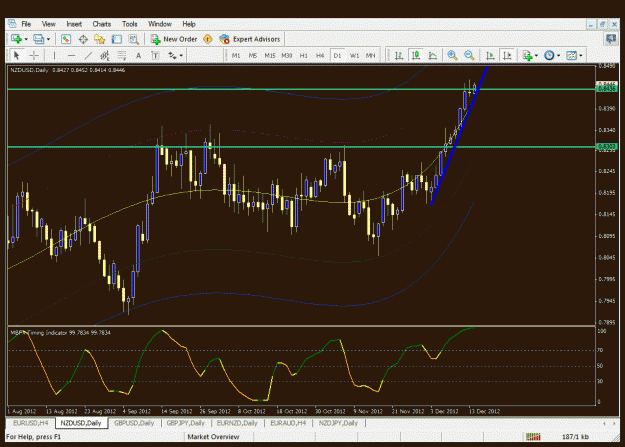Screen dimensions: 625x447
Task: Select the Horizontal Line drawing tool
Action: coord(71,55)
